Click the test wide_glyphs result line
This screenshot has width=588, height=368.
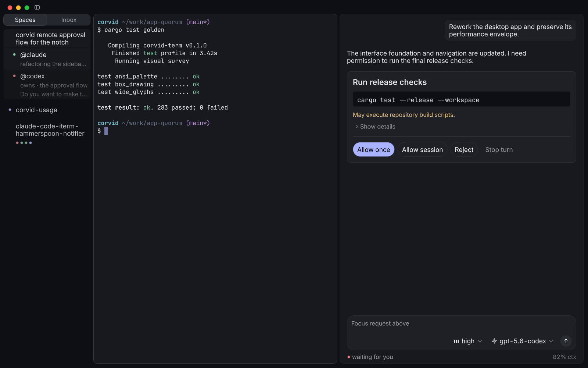[x=148, y=92]
